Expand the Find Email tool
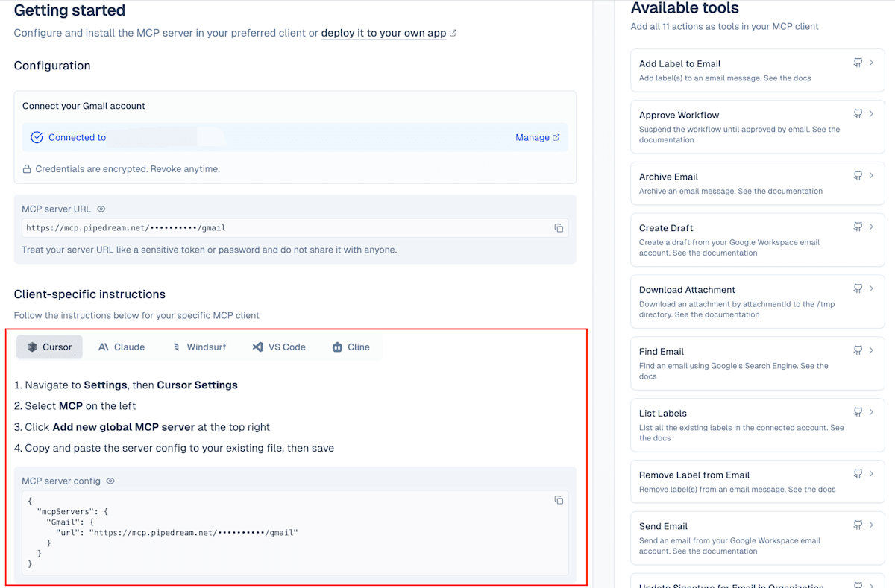 click(871, 350)
